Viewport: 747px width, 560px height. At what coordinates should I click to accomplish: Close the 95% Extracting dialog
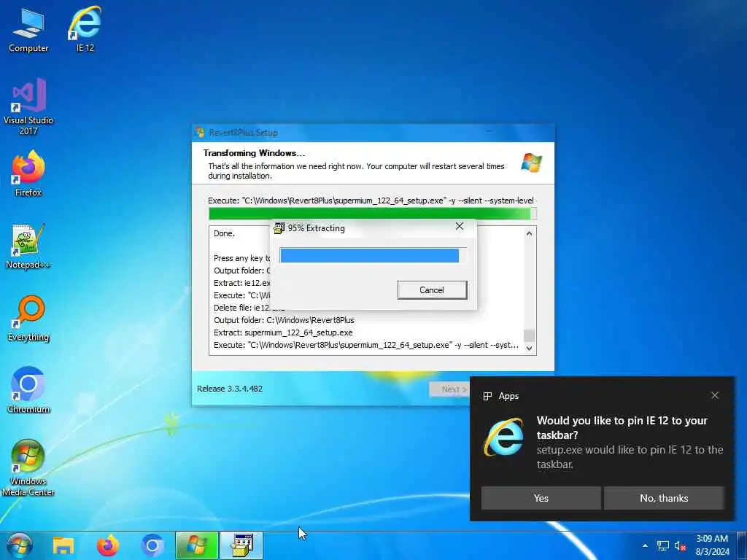(460, 226)
